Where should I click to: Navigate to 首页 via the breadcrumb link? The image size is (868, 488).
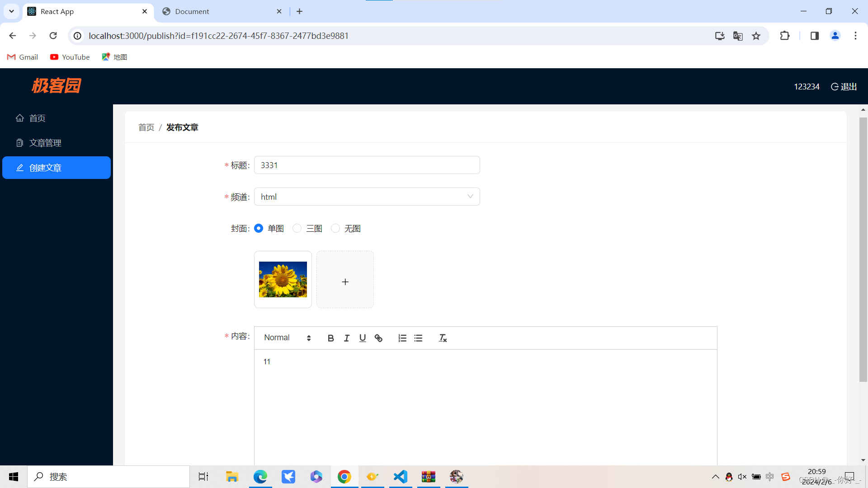(x=146, y=127)
